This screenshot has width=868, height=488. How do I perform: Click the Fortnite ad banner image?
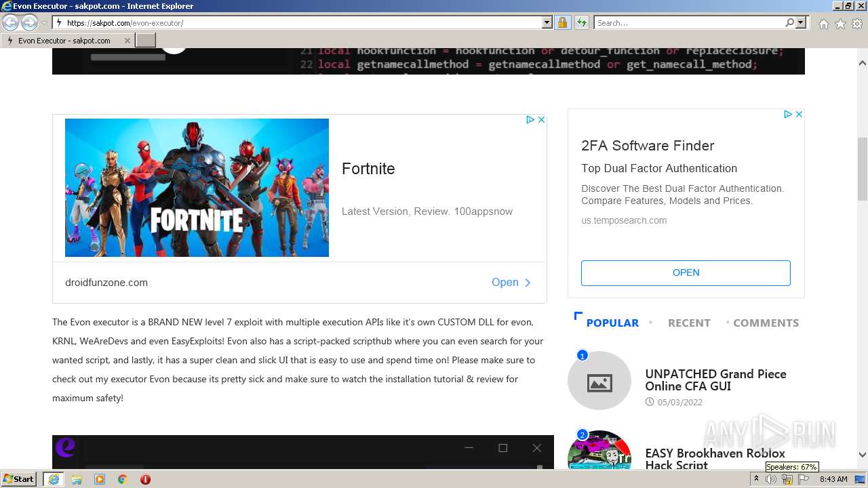[197, 188]
